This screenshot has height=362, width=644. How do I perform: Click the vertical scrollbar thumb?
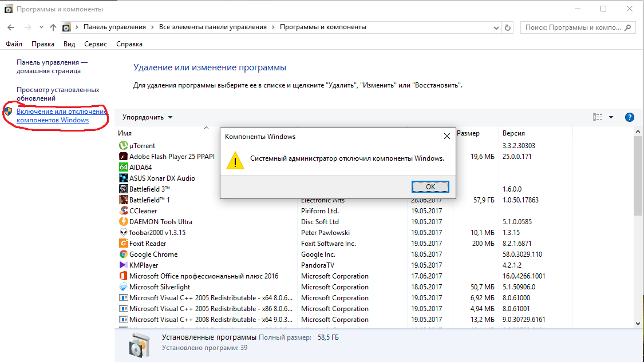tap(638, 176)
